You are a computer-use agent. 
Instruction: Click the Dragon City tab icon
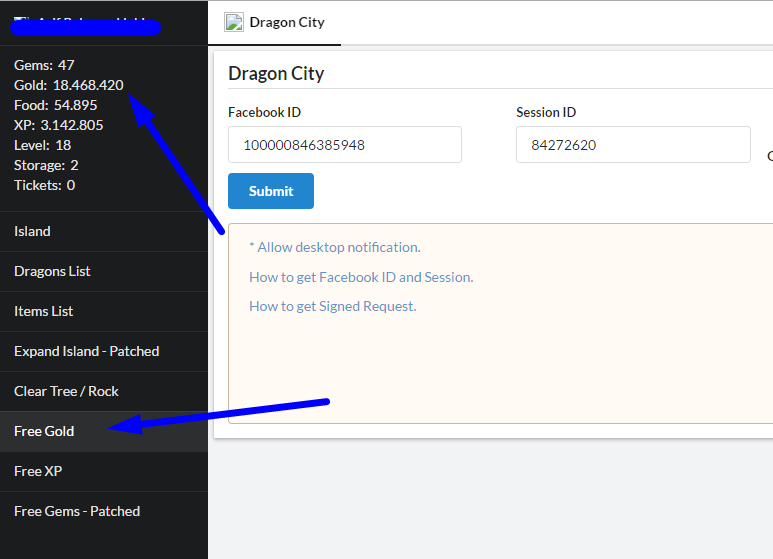click(x=234, y=23)
